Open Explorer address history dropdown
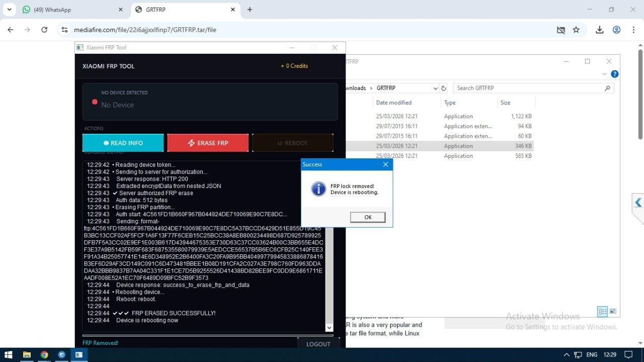The height and width of the screenshot is (362, 644). click(x=435, y=88)
